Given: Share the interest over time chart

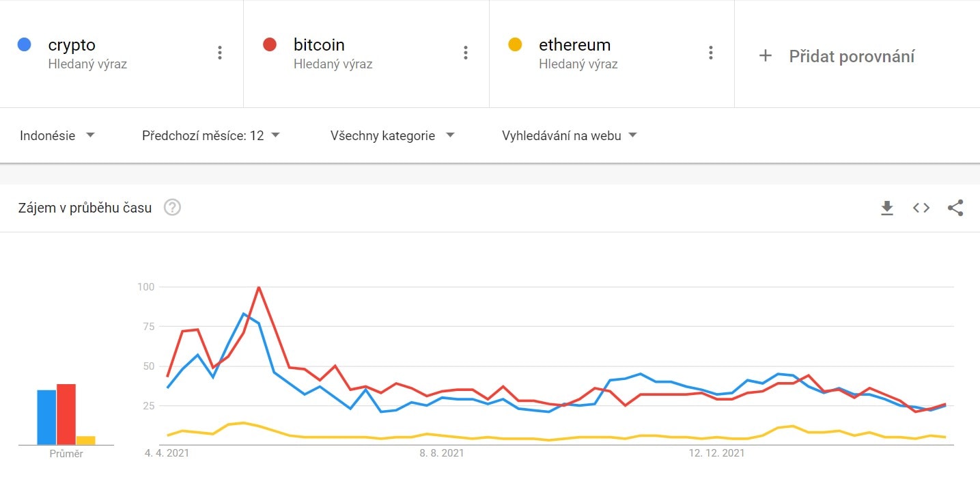Looking at the screenshot, I should pos(955,208).
